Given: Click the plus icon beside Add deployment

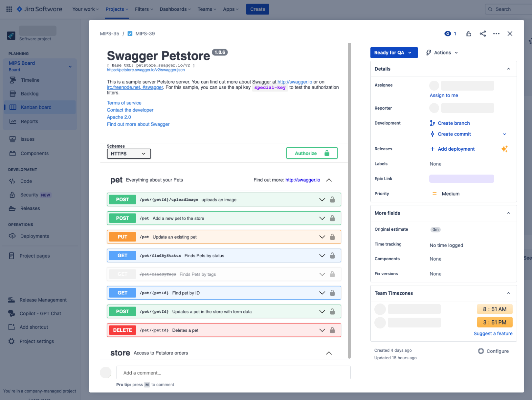Looking at the screenshot, I should [432, 149].
